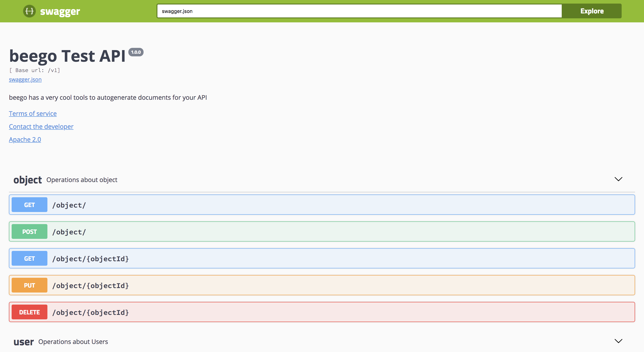Viewport: 644px width, 352px height.
Task: Expand the GET /object/{objectId} operation
Action: 322,258
